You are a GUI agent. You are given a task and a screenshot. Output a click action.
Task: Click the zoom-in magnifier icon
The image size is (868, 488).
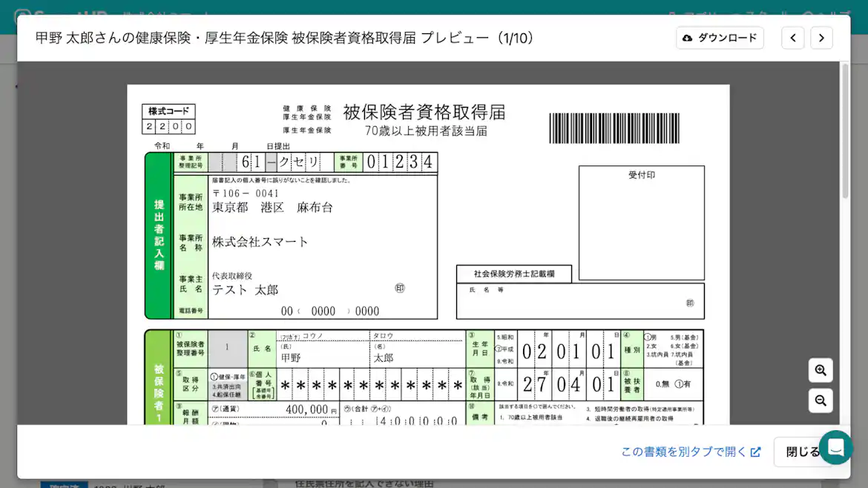pyautogui.click(x=820, y=370)
